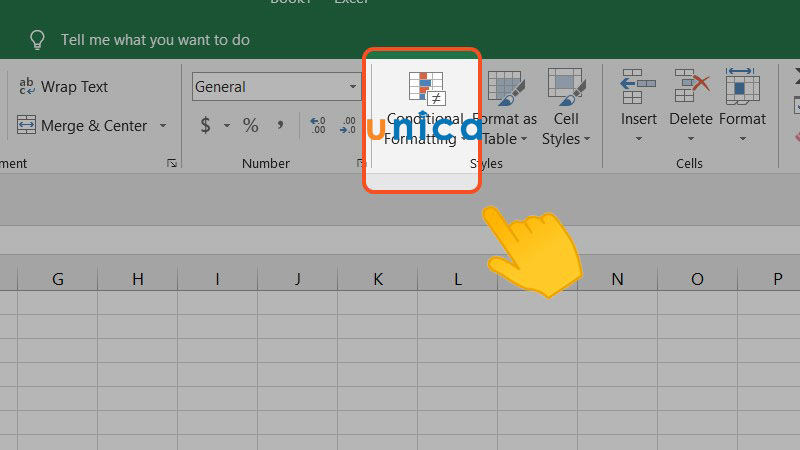Click the Delete cells icon
Image resolution: width=800 pixels, height=450 pixels.
691,87
